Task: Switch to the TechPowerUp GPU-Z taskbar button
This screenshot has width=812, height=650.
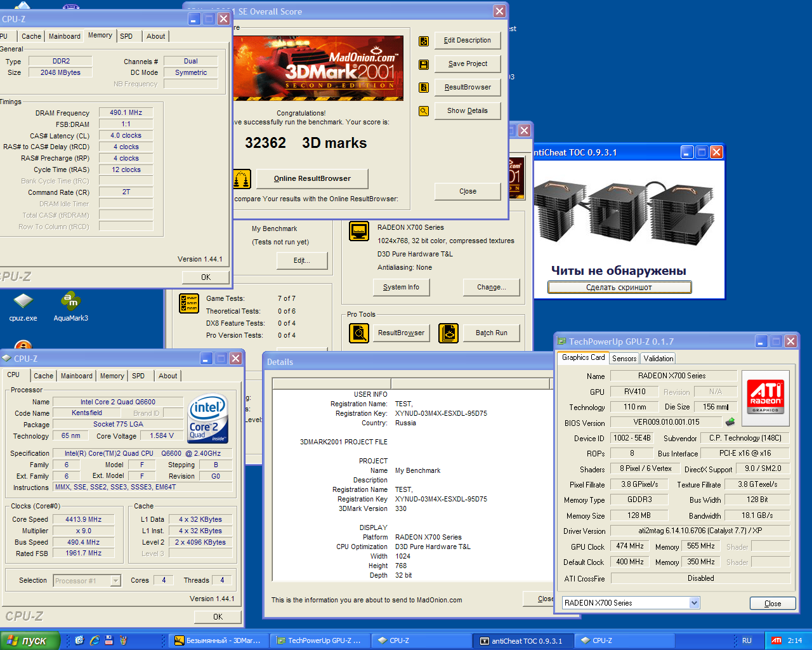Action: (x=319, y=640)
